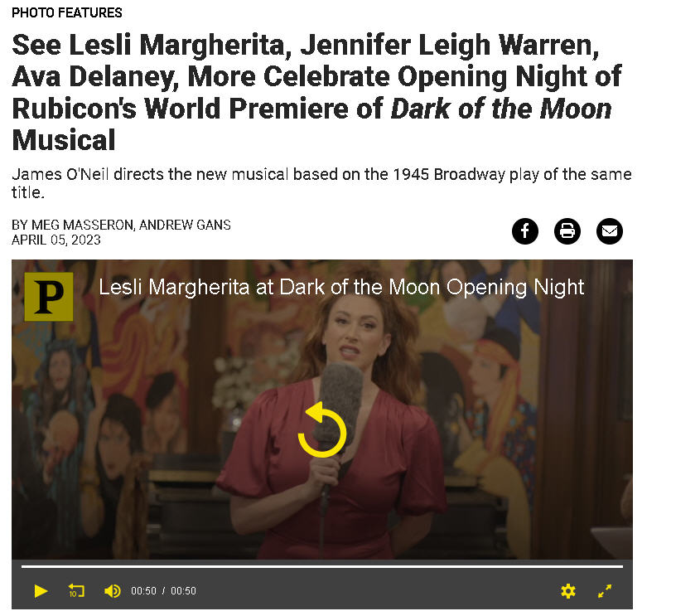Click the video title Lesli Margherita text
The image size is (700, 611).
[341, 287]
